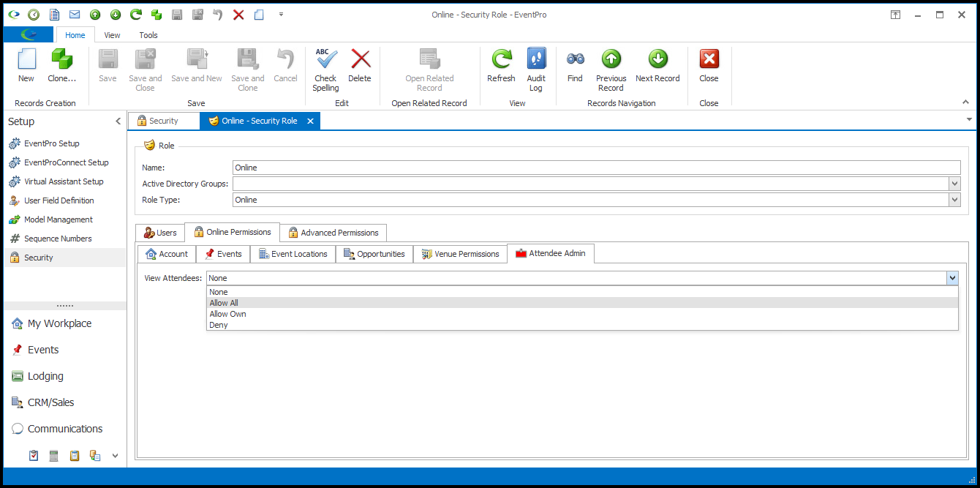Refresh the record using the ribbon Refresh icon
Image resolution: width=980 pixels, height=488 pixels.
pyautogui.click(x=501, y=59)
